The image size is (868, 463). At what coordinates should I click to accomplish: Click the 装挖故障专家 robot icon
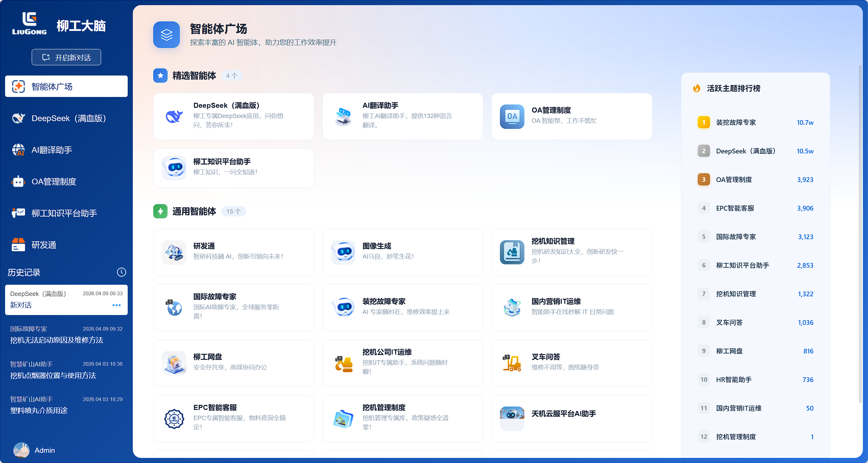(x=343, y=308)
